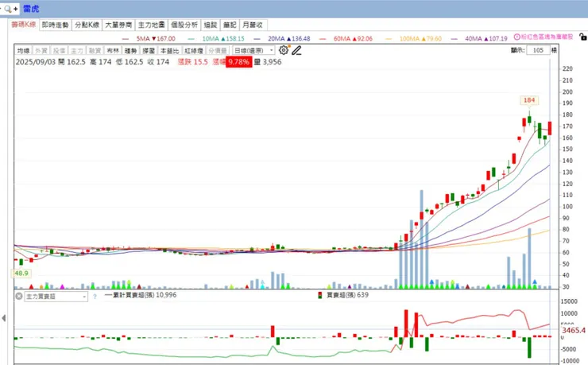This screenshot has height=365, width=588.
Task: Click the 量 3,956 volume text
Action: pos(268,62)
